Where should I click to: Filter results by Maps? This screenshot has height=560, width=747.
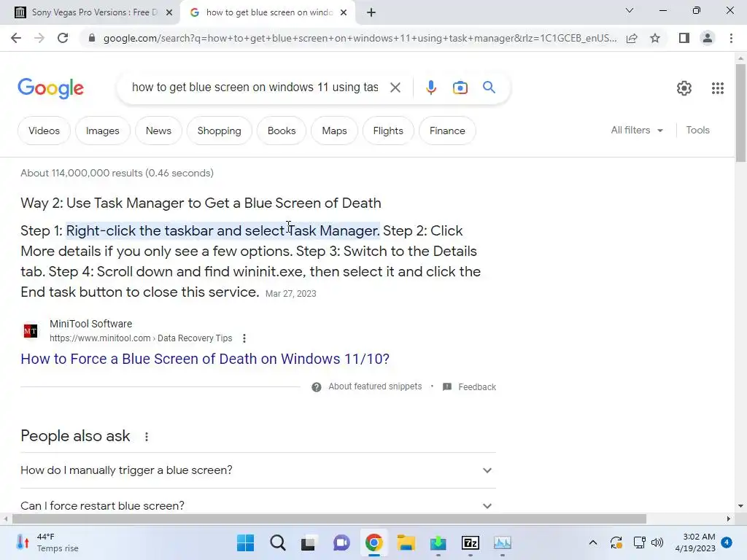(x=334, y=131)
